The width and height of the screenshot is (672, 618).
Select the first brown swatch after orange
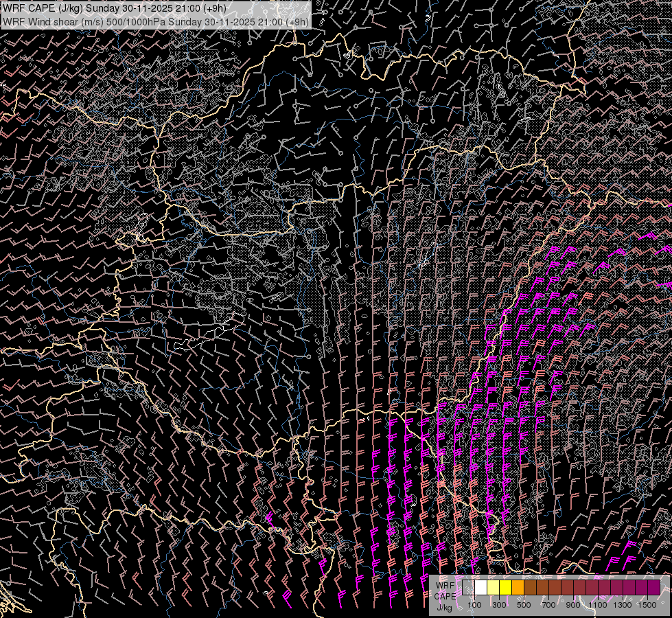click(530, 588)
